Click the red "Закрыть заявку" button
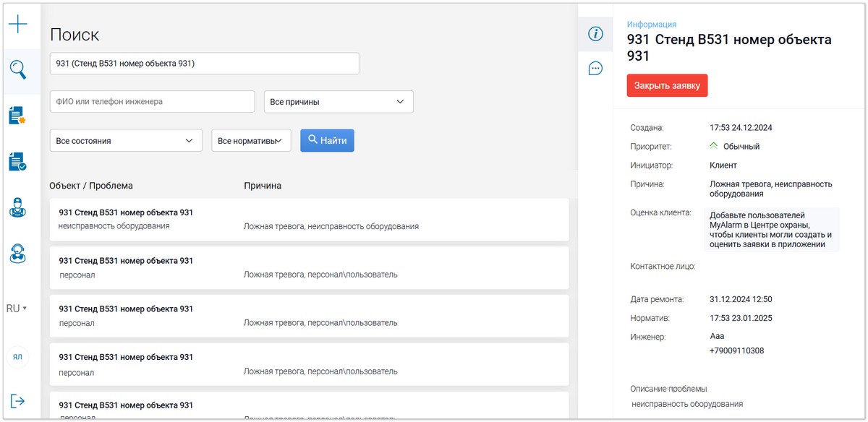Screen dimensions: 868x422 [668, 85]
